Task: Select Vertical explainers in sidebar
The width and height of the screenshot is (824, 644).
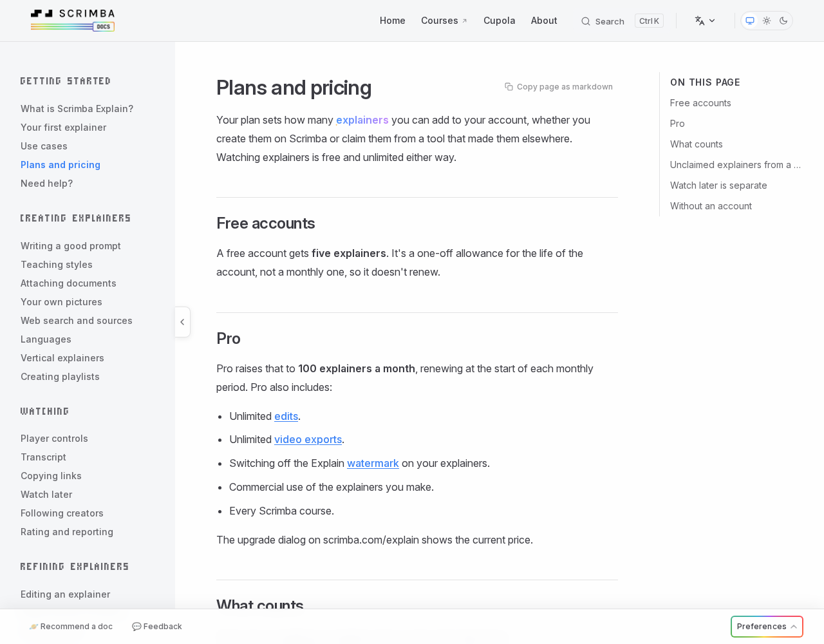Action: [x=62, y=358]
